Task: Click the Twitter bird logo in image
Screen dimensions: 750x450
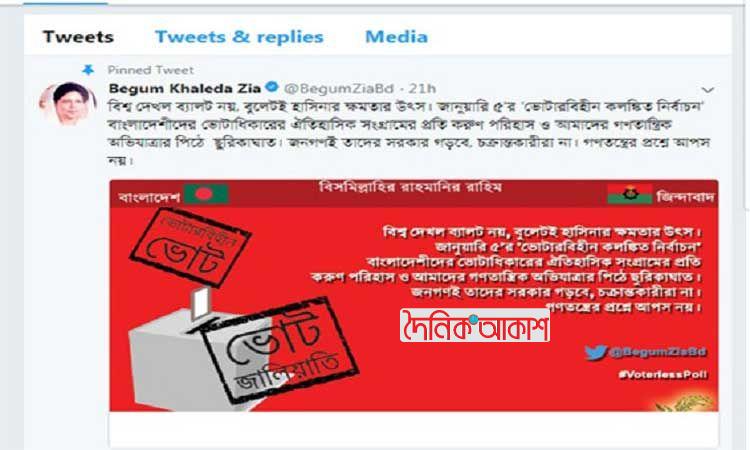Action: [x=596, y=352]
